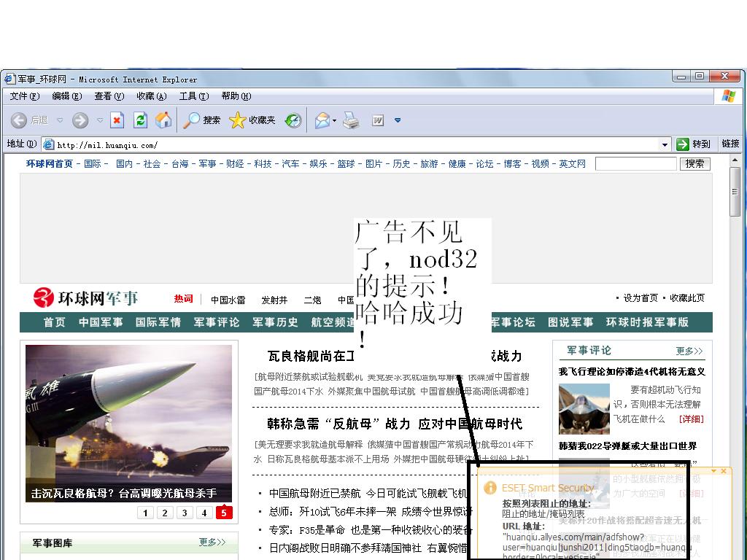
Task: Click the 中国水雷 hot word link
Action: click(x=228, y=300)
